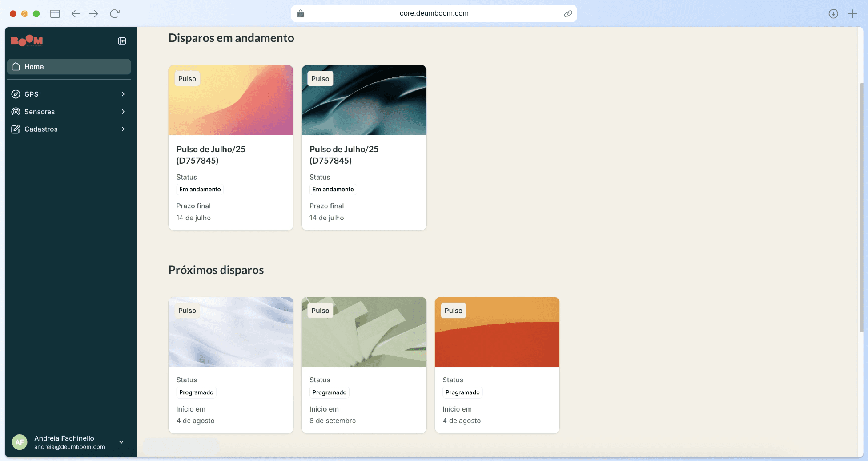Reload the page with refresh icon

[115, 14]
